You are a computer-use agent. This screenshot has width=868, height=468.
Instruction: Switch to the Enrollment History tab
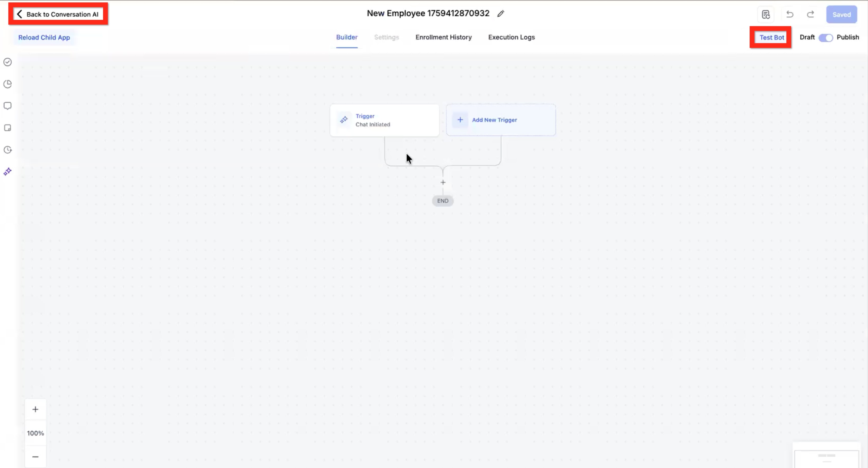[x=443, y=37]
